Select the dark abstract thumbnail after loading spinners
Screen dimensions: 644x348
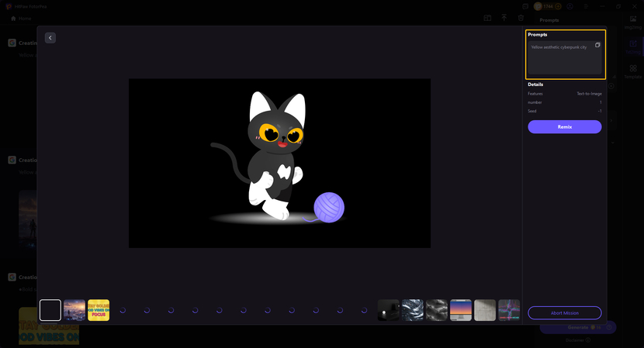tap(389, 310)
